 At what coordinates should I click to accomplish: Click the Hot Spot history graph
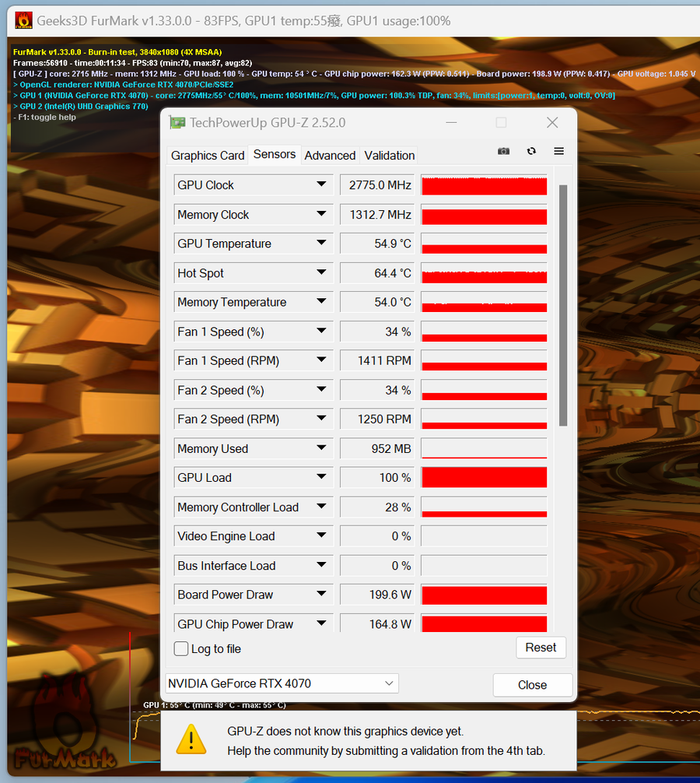tap(484, 273)
